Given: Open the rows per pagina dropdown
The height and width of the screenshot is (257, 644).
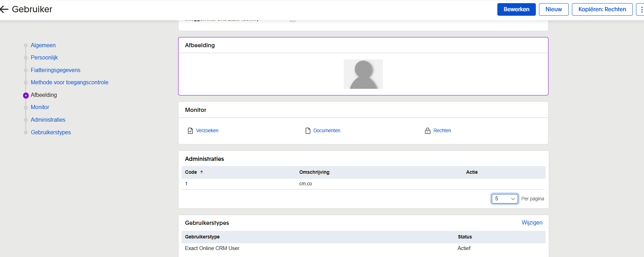Looking at the screenshot, I should coord(505,199).
